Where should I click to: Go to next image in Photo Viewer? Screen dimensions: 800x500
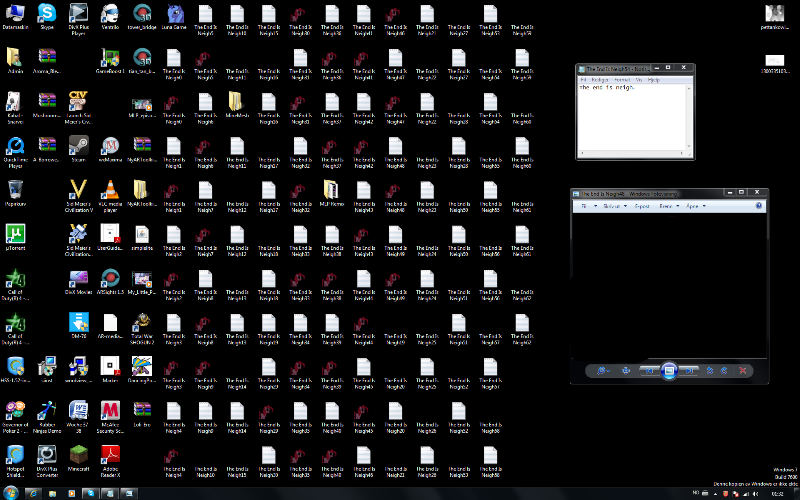click(x=689, y=371)
